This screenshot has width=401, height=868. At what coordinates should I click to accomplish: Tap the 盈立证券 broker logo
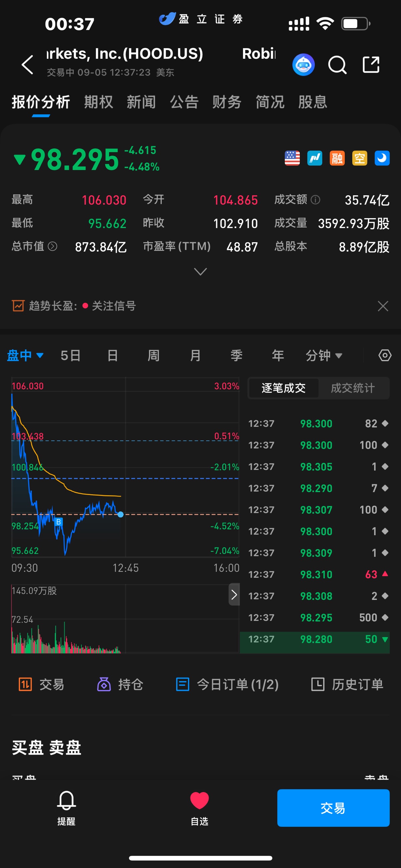tap(201, 18)
